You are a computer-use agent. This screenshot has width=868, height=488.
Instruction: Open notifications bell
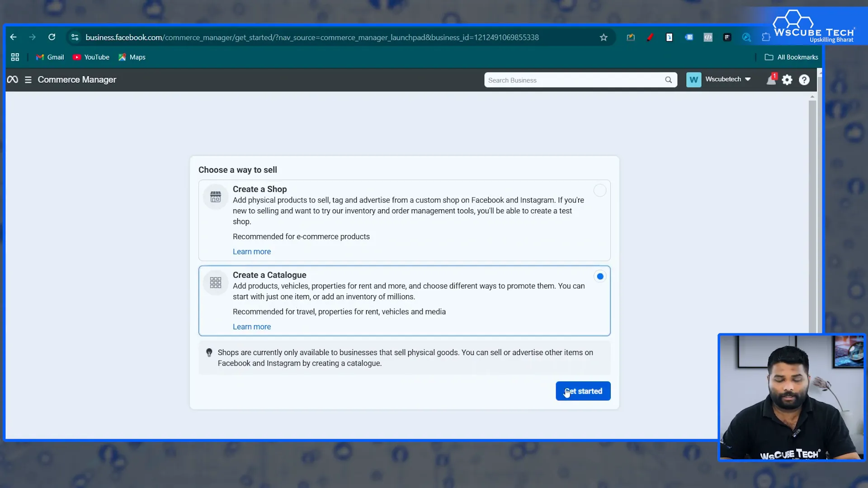click(771, 80)
